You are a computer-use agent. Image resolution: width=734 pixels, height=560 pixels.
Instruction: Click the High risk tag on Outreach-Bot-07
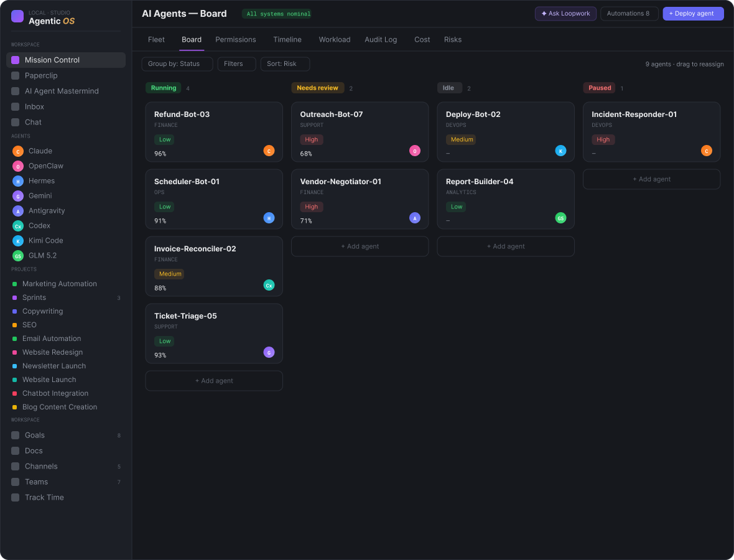click(x=311, y=139)
